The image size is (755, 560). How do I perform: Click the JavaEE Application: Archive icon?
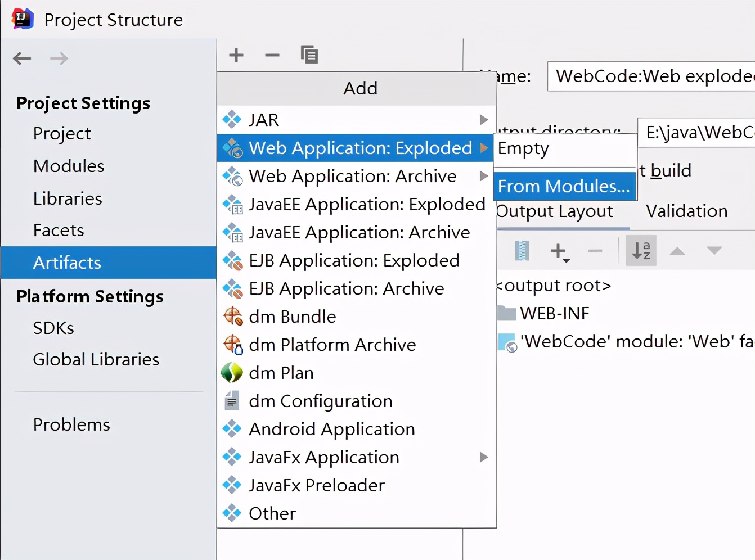[232, 232]
